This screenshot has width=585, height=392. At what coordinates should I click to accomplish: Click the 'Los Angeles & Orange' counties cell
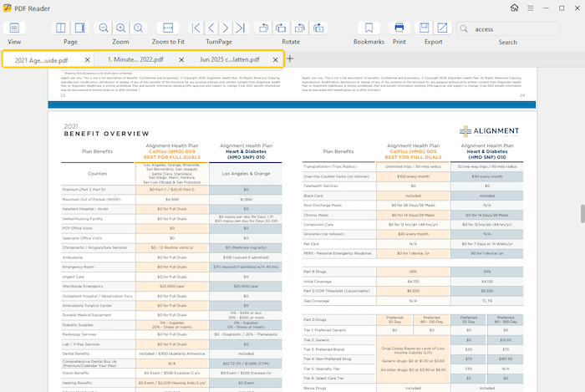pyautogui.click(x=246, y=174)
